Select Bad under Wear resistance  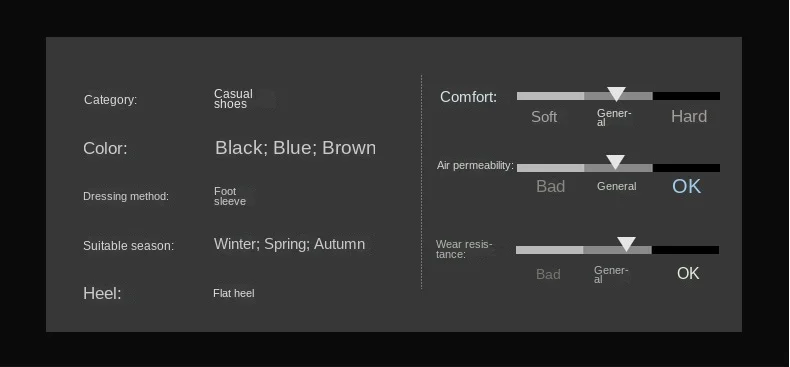coord(548,274)
